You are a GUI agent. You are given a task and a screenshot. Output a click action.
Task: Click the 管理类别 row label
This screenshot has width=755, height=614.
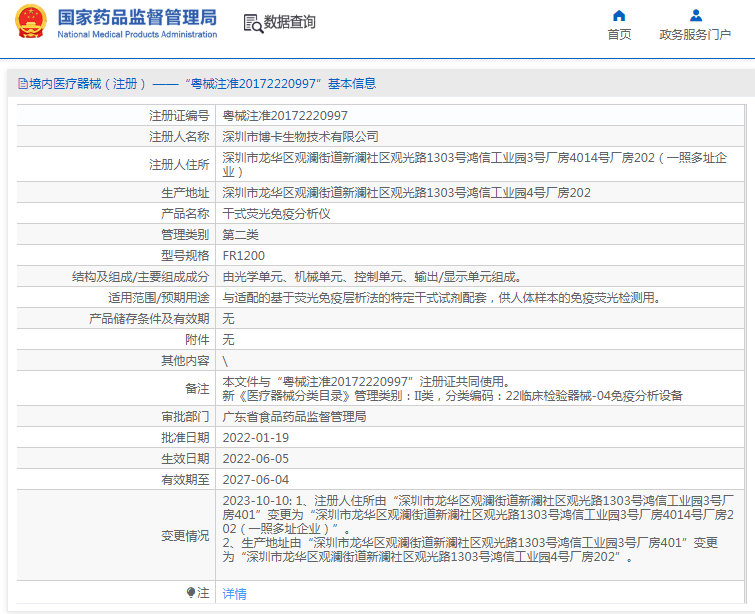click(x=185, y=235)
